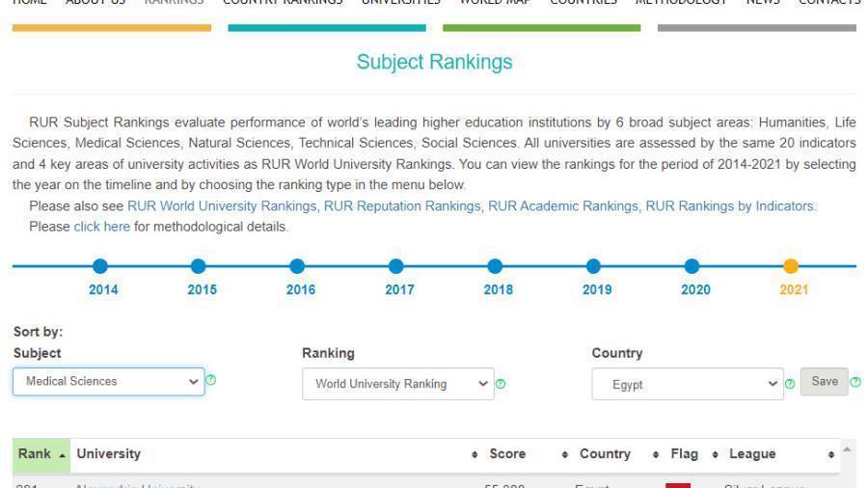The height and width of the screenshot is (488, 868).
Task: Click the Save button
Action: click(x=825, y=381)
